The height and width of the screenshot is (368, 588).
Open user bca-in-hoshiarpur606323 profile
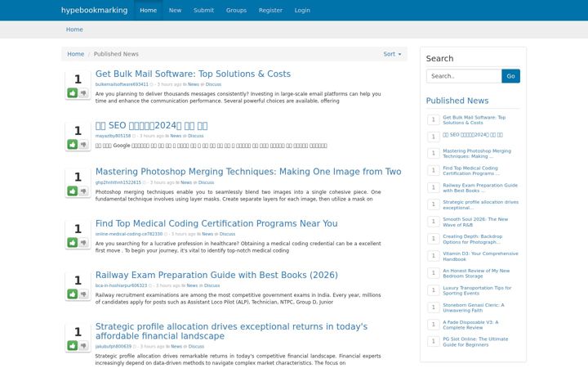click(x=121, y=285)
